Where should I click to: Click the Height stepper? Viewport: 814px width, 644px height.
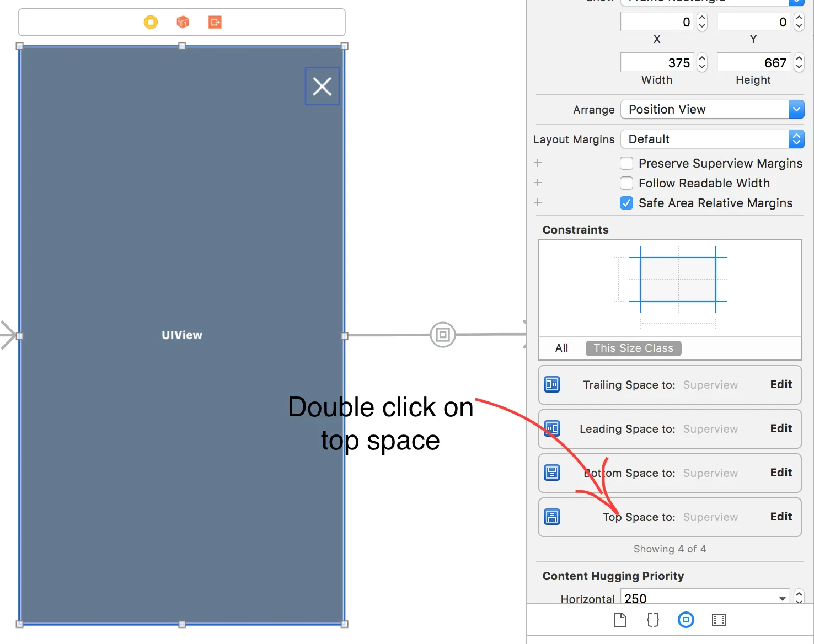pyautogui.click(x=799, y=63)
